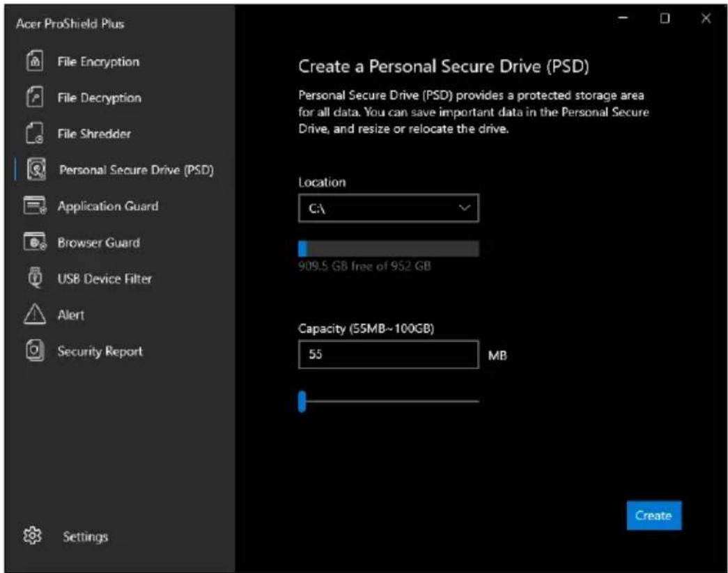Click the Capacity input field showing 55
Viewport: 728px width, 573px height.
point(388,354)
